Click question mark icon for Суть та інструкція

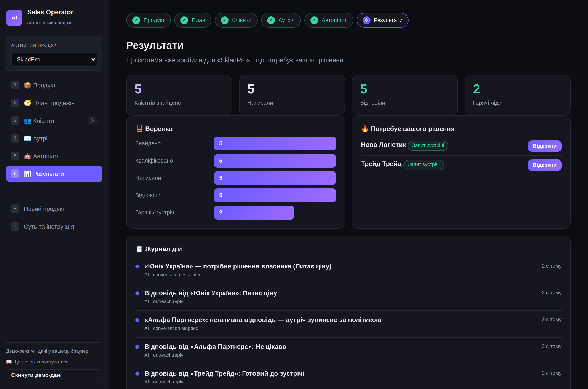coord(15,226)
